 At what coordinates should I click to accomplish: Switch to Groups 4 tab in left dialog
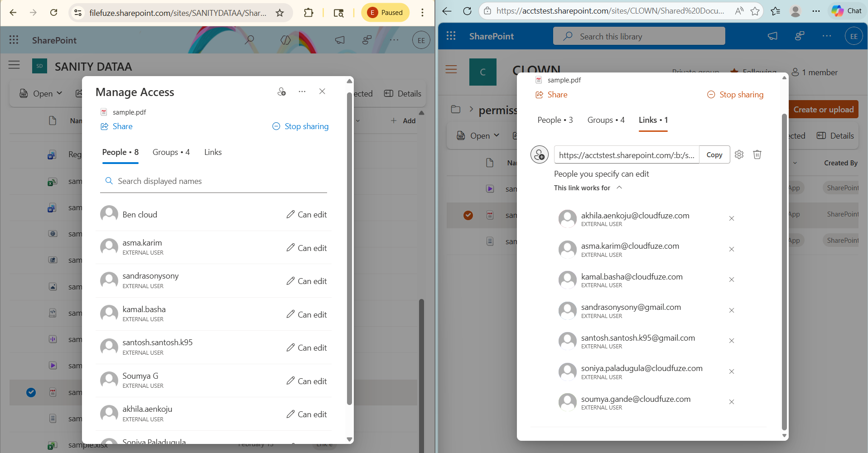coord(171,152)
